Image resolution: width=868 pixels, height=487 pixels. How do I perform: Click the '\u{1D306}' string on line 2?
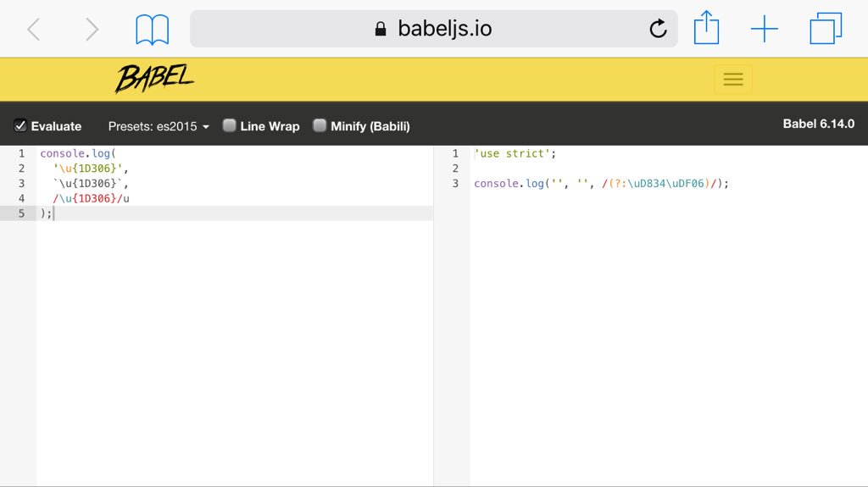pyautogui.click(x=87, y=169)
